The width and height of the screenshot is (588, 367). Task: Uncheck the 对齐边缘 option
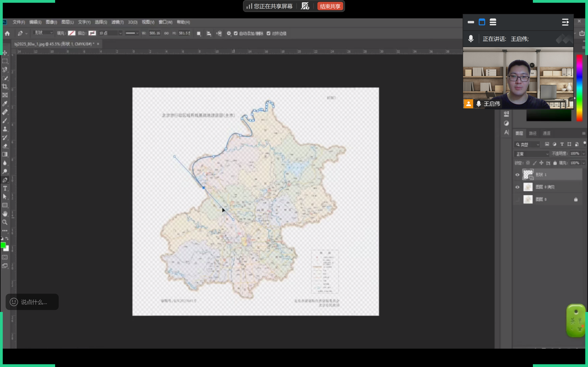point(268,33)
